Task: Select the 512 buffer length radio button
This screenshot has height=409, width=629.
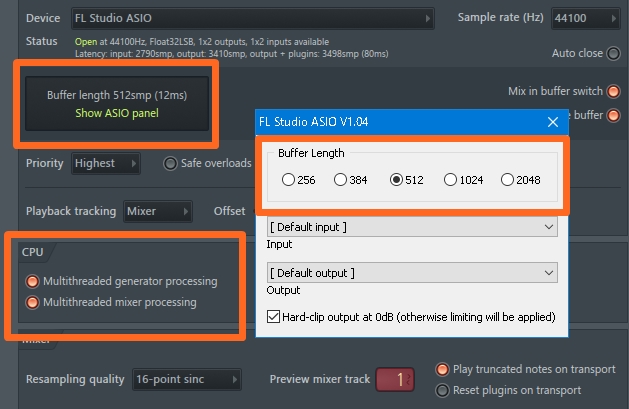Action: [396, 180]
